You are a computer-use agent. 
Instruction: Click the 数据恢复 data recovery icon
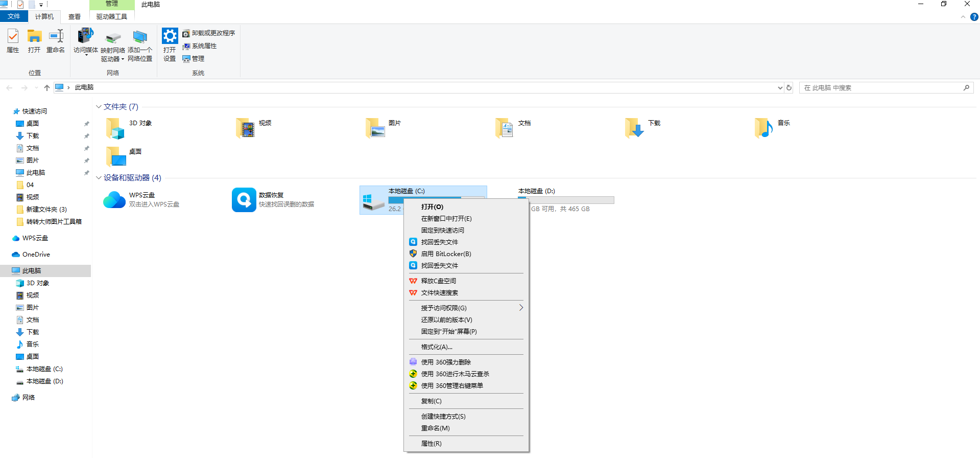244,200
